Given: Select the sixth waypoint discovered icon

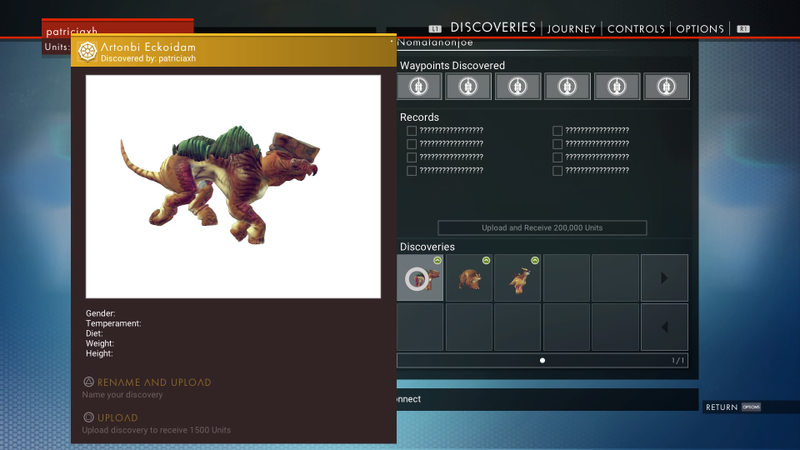Looking at the screenshot, I should point(666,86).
